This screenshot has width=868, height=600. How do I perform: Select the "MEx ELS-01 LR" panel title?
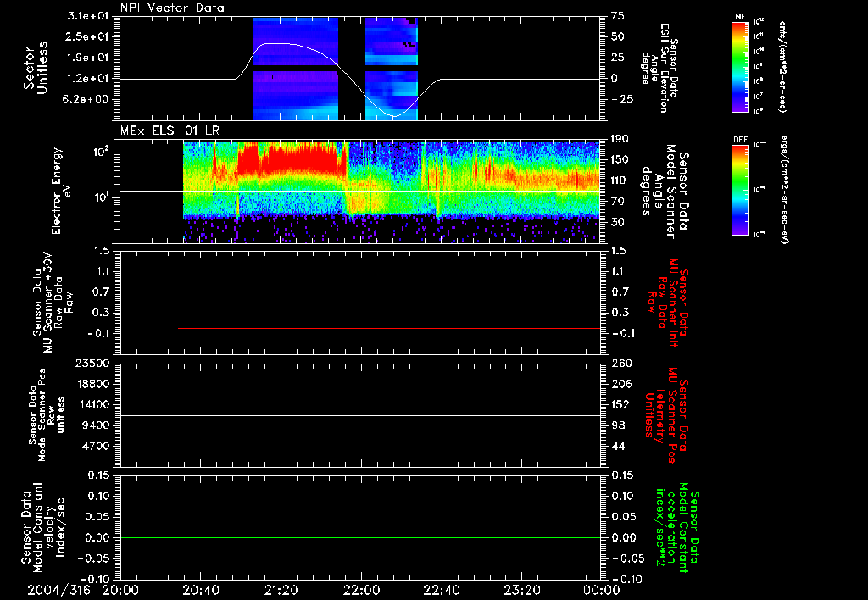point(170,131)
